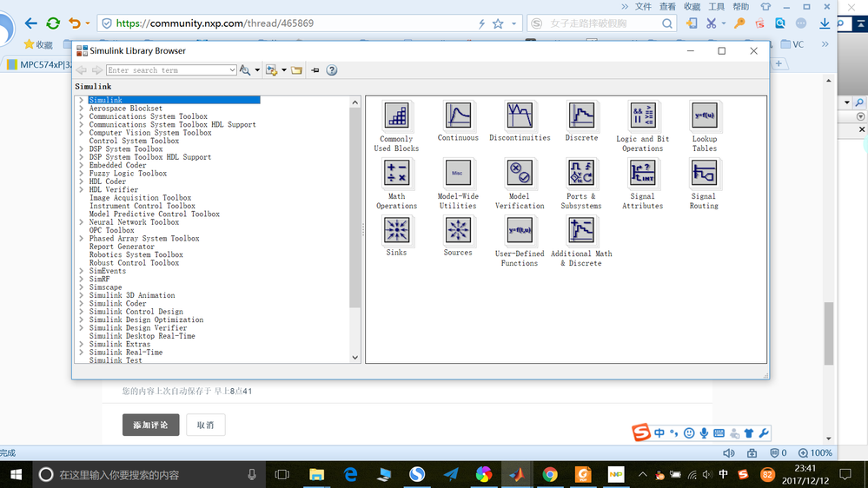
Task: Click in the Enter search term field
Action: point(167,70)
